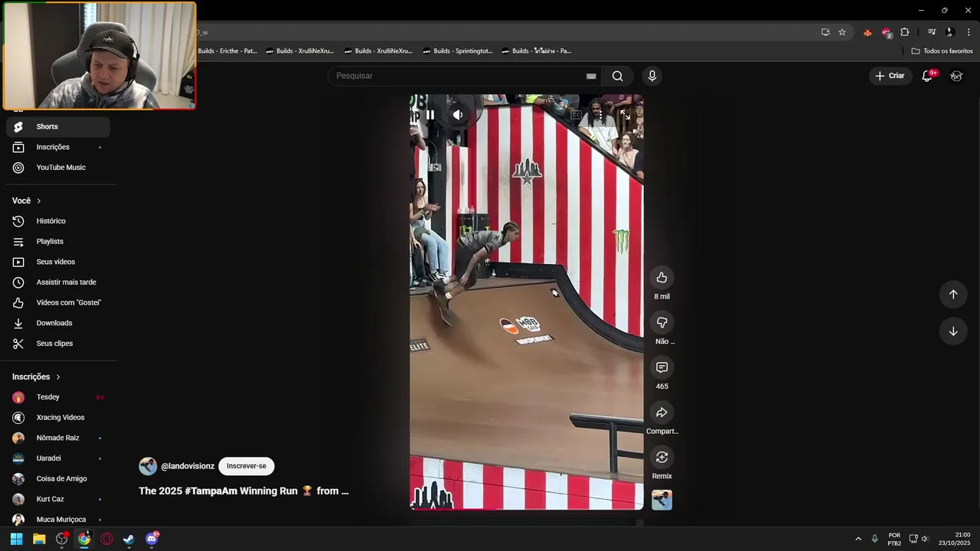Dislike the Short video
This screenshot has width=980, height=551.
[662, 322]
